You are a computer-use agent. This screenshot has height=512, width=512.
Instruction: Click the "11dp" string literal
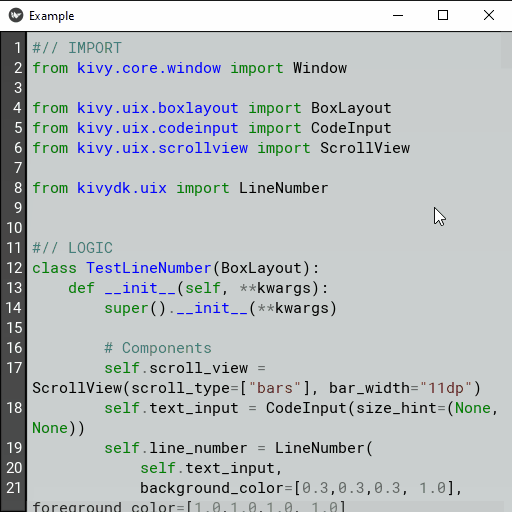pos(446,388)
